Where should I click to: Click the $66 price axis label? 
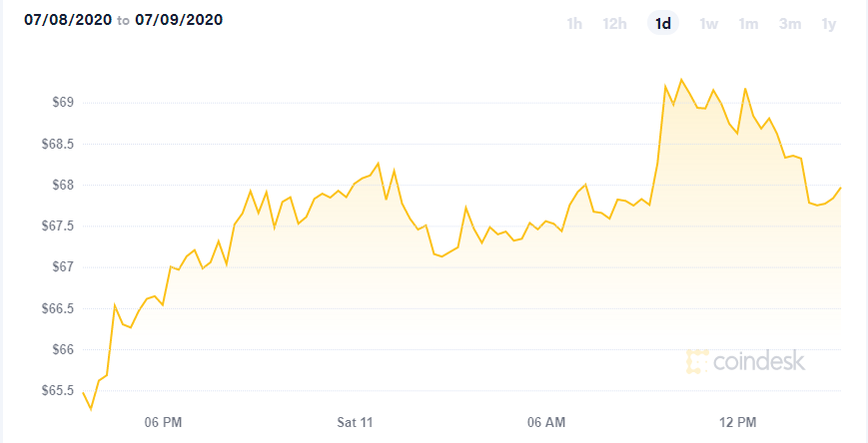pyautogui.click(x=62, y=349)
